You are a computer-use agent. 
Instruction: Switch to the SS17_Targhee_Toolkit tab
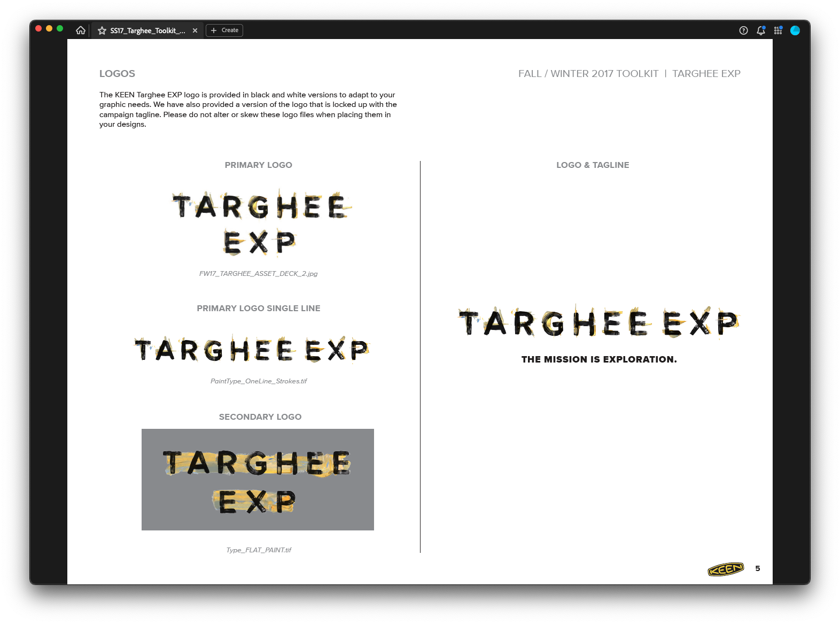(x=147, y=30)
